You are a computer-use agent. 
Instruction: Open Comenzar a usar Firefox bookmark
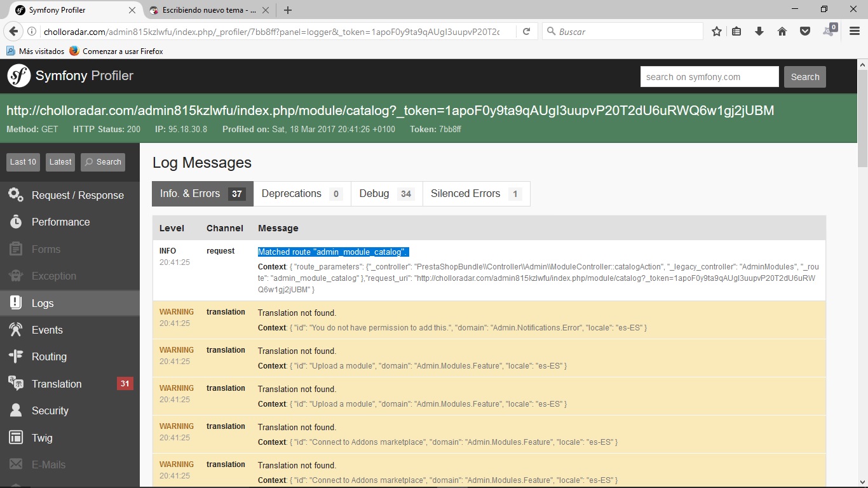pos(116,51)
